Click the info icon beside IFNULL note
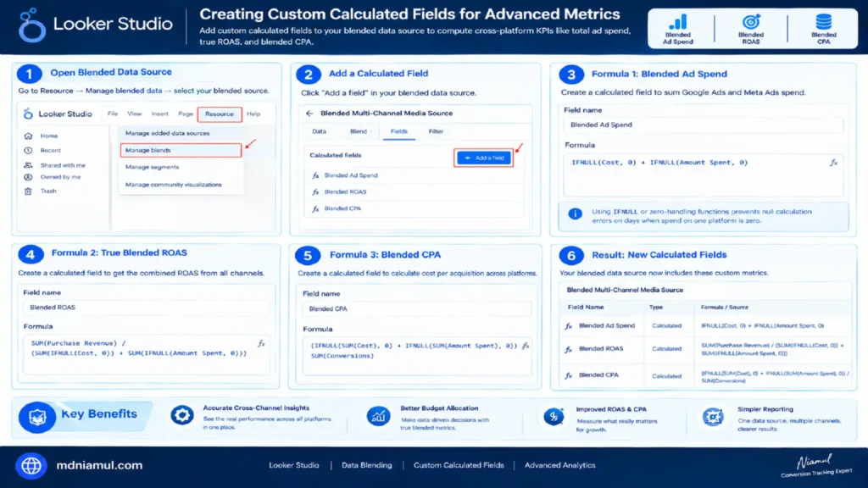 [x=576, y=213]
